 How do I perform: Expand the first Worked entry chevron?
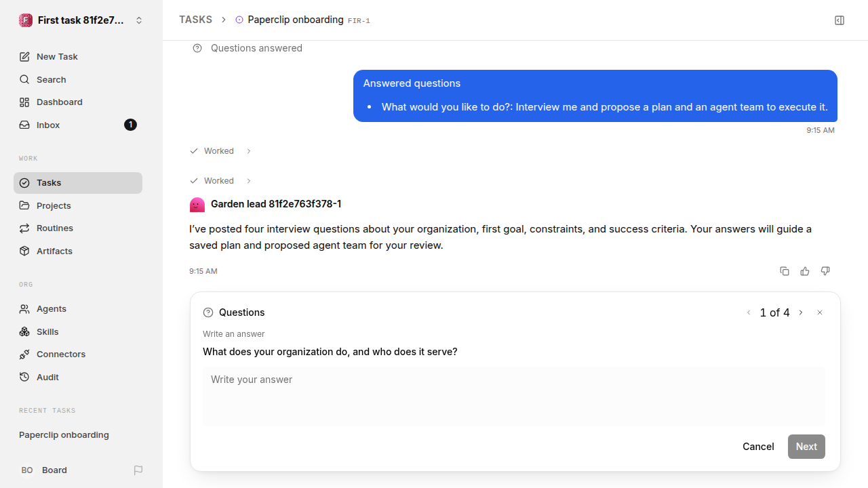coord(249,151)
